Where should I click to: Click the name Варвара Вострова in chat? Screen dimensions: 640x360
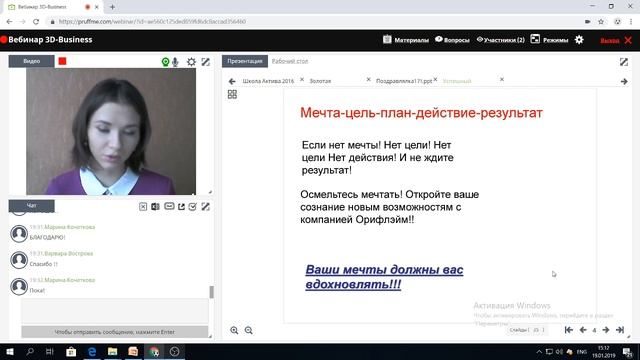(69, 253)
